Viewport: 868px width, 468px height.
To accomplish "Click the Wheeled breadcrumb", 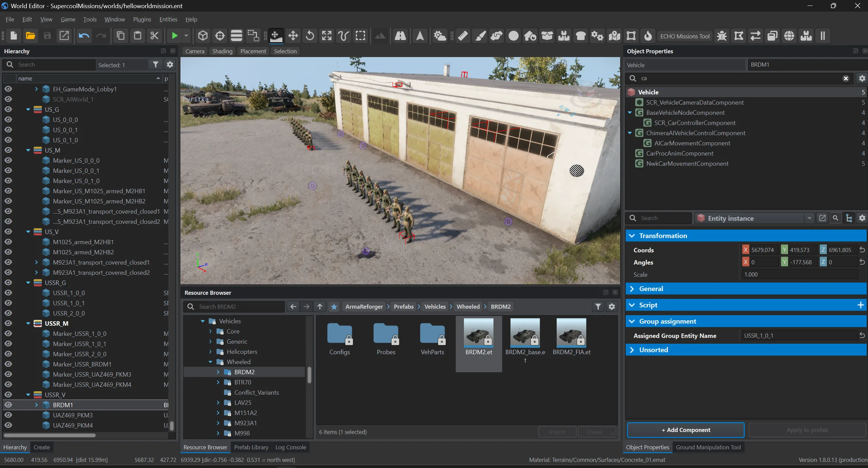I will pyautogui.click(x=468, y=307).
